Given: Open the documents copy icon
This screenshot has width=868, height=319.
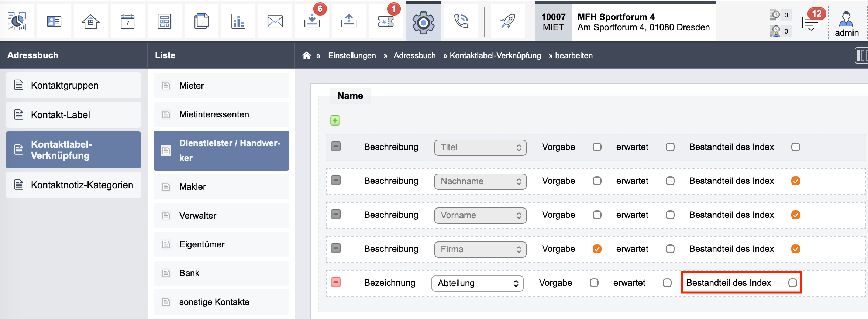Looking at the screenshot, I should coord(201,21).
